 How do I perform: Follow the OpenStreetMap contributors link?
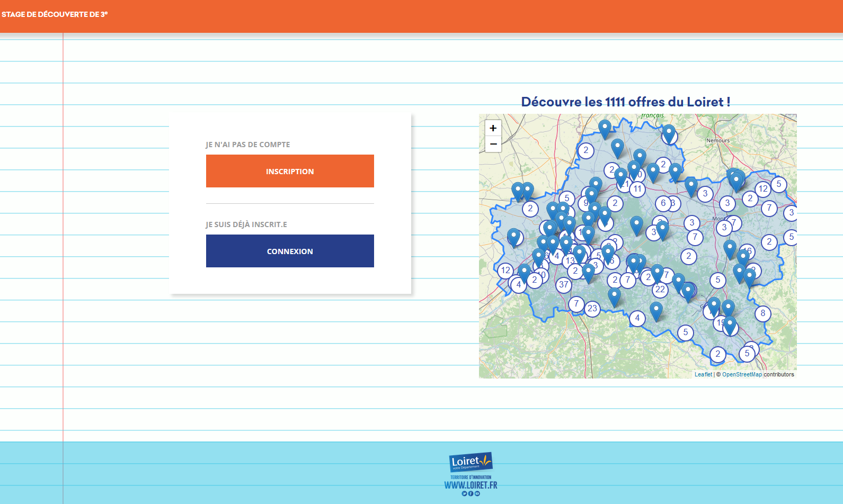point(742,374)
